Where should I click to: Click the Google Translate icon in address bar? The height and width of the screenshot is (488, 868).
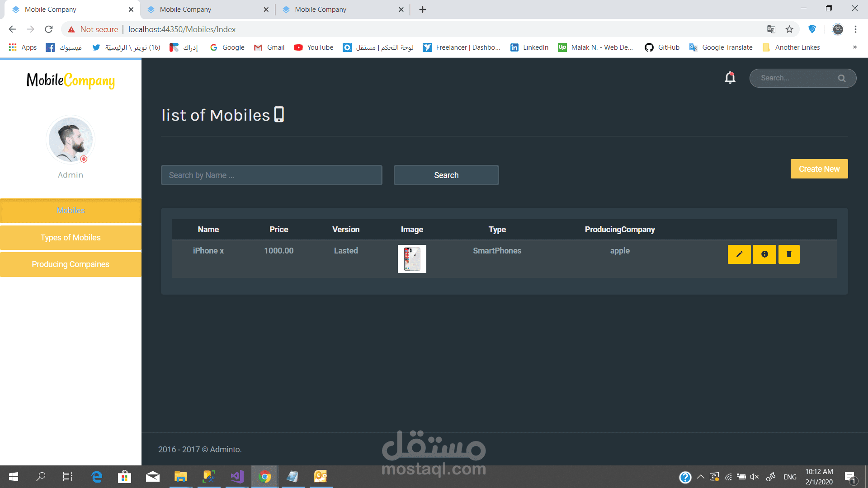click(x=771, y=29)
